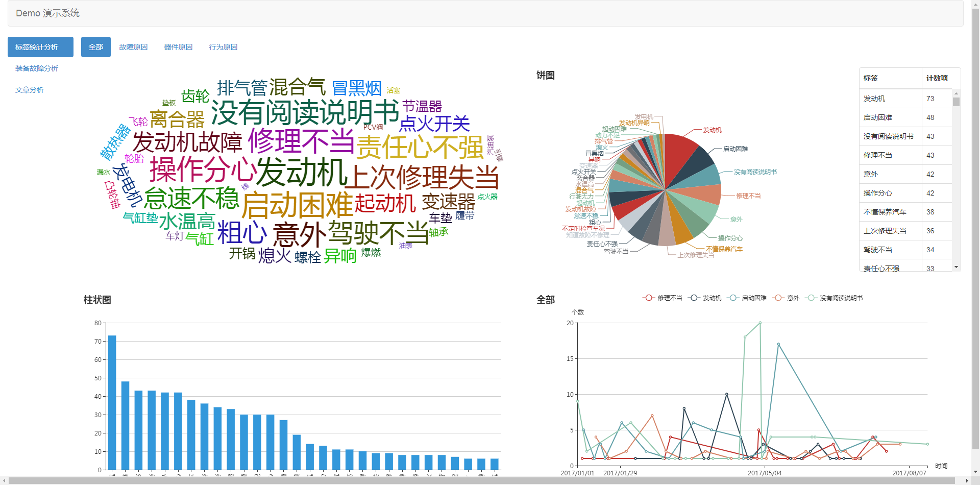This screenshot has height=485, width=980.
Task: Select the 不懂保养汽车 table row
Action: coord(905,212)
